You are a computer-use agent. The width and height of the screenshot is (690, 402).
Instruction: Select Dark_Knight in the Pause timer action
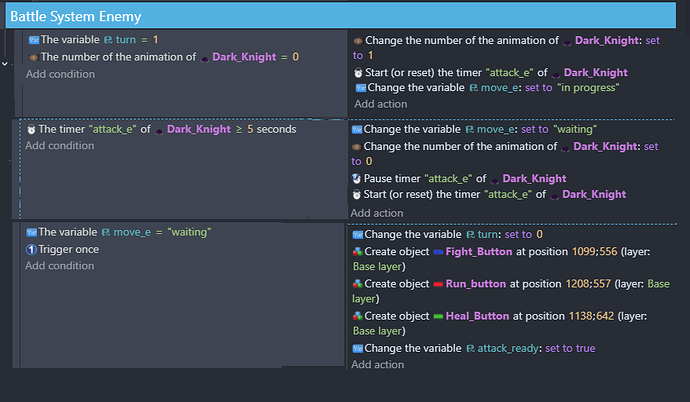(535, 179)
